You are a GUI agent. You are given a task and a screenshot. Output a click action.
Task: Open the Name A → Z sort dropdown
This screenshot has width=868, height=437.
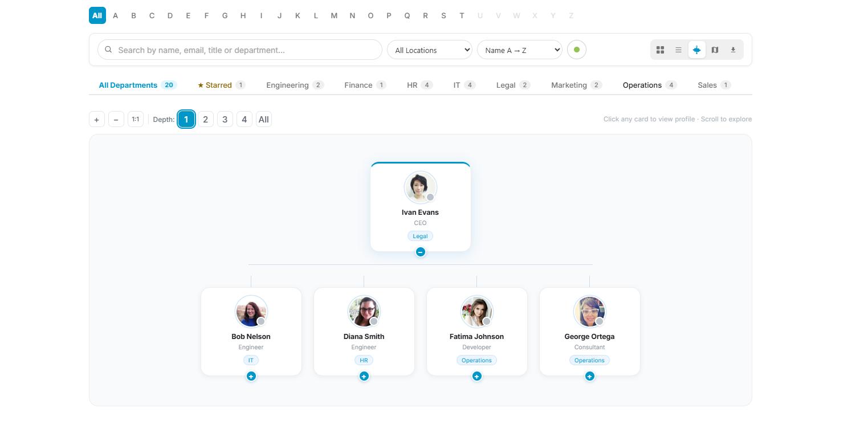[x=519, y=50]
